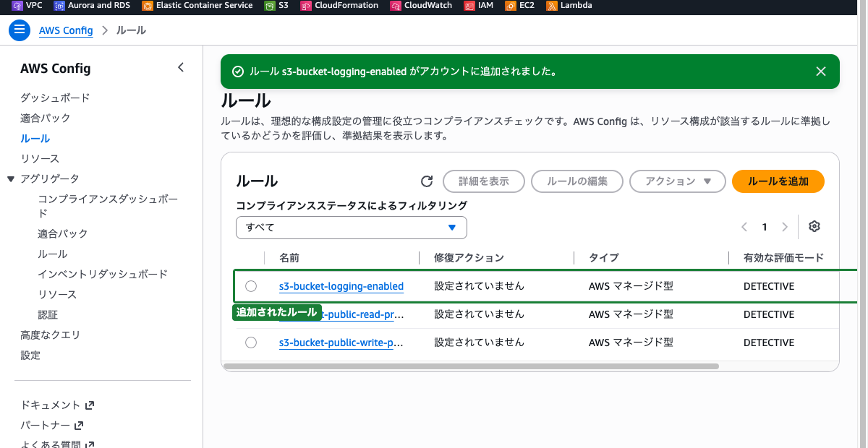Open 認証 under アグリゲータ
Screen dimensions: 868x448
[48, 314]
